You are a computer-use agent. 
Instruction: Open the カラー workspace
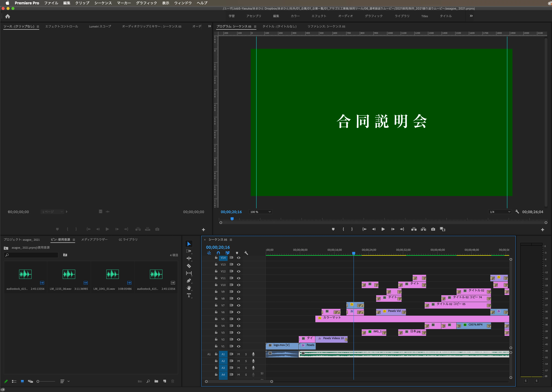click(295, 16)
